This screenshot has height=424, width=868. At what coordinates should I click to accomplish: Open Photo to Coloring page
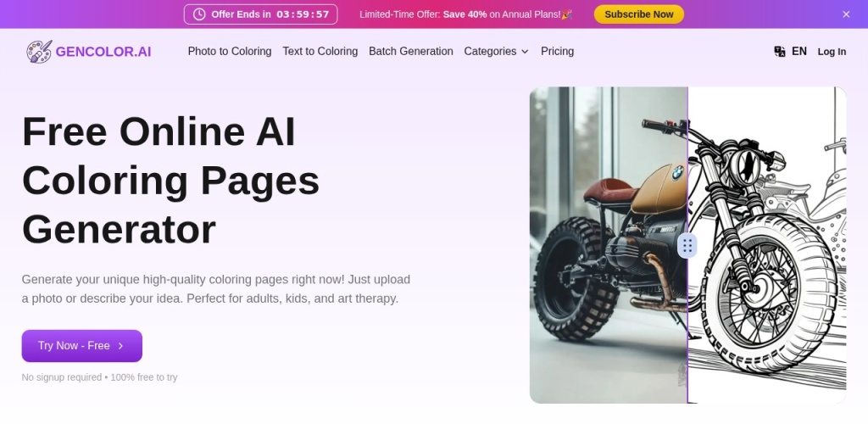point(230,52)
